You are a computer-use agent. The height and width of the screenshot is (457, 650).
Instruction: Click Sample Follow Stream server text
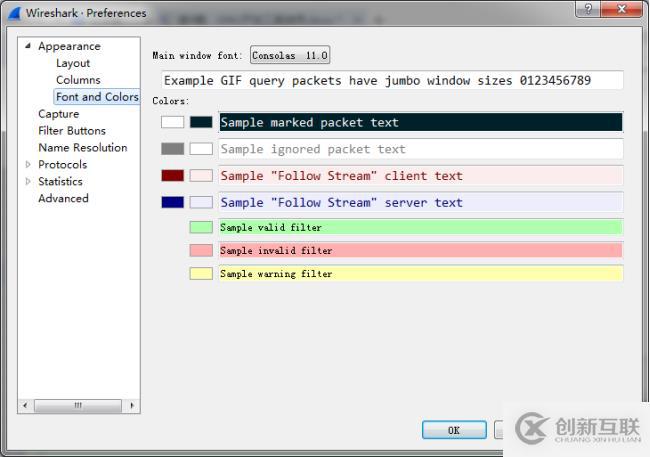421,202
